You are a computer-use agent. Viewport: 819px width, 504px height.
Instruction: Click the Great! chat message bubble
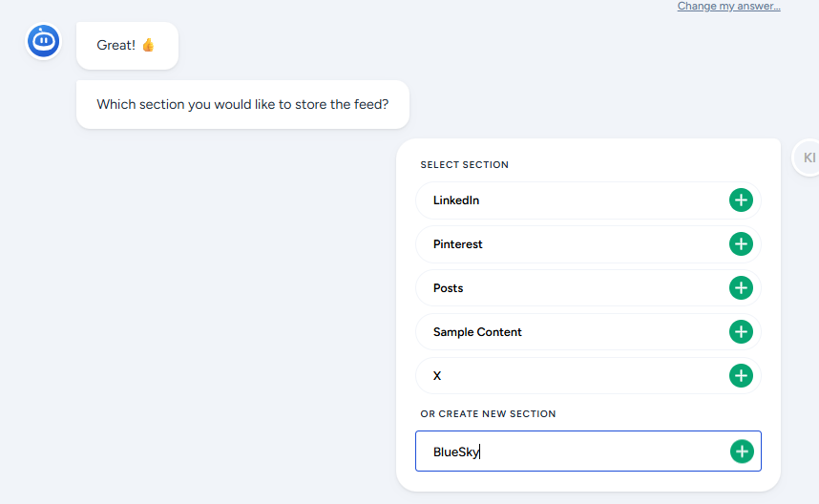(116, 46)
